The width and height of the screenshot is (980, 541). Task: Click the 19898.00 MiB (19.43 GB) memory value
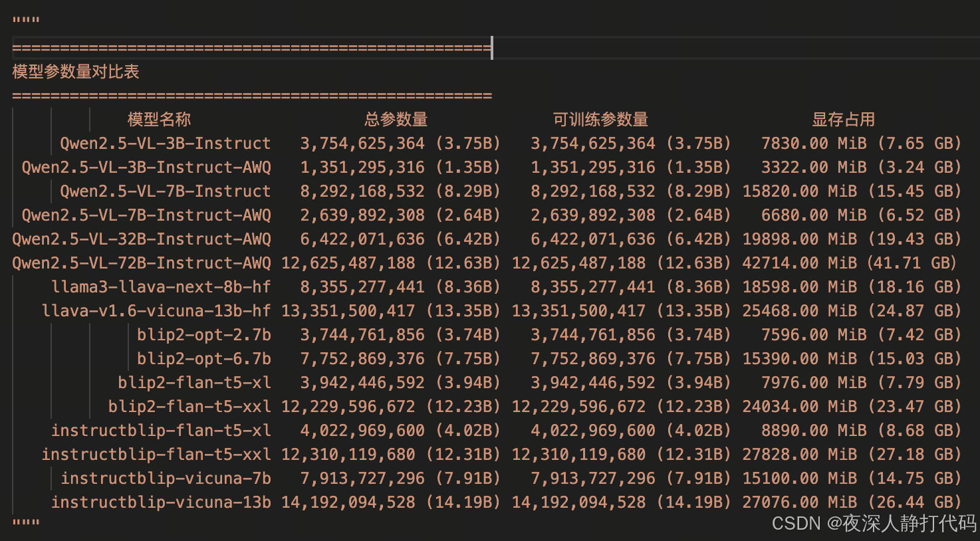852,239
